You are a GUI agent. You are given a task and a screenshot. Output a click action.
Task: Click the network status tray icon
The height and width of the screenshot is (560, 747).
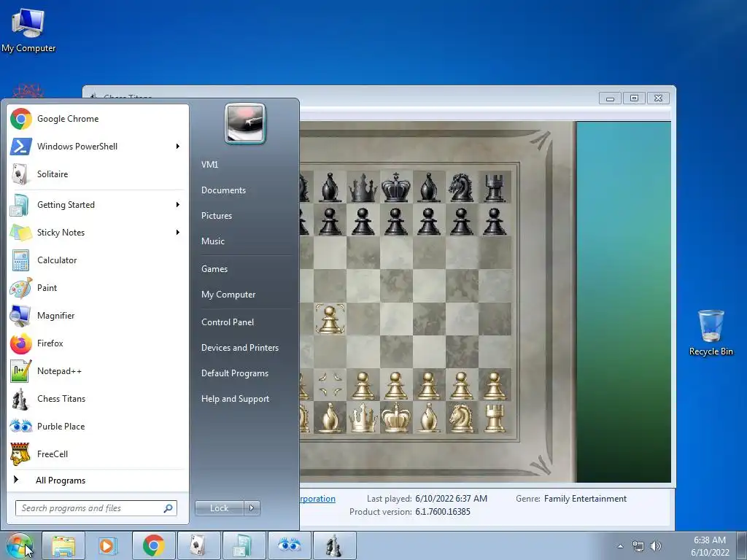click(638, 546)
